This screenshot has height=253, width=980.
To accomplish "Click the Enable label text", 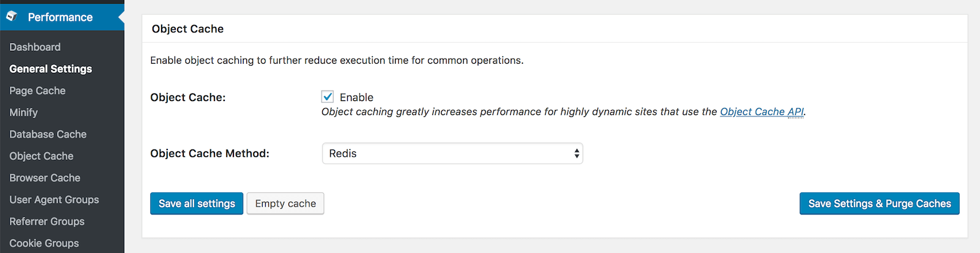I will click(356, 97).
